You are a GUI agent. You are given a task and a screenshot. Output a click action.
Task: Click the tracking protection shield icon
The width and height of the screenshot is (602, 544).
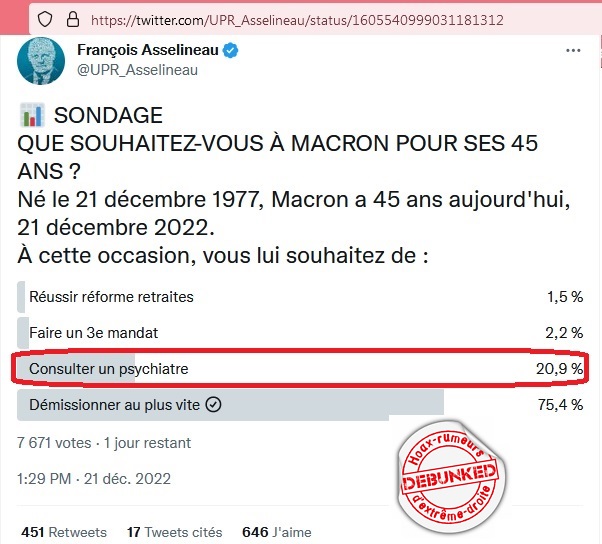click(x=44, y=19)
